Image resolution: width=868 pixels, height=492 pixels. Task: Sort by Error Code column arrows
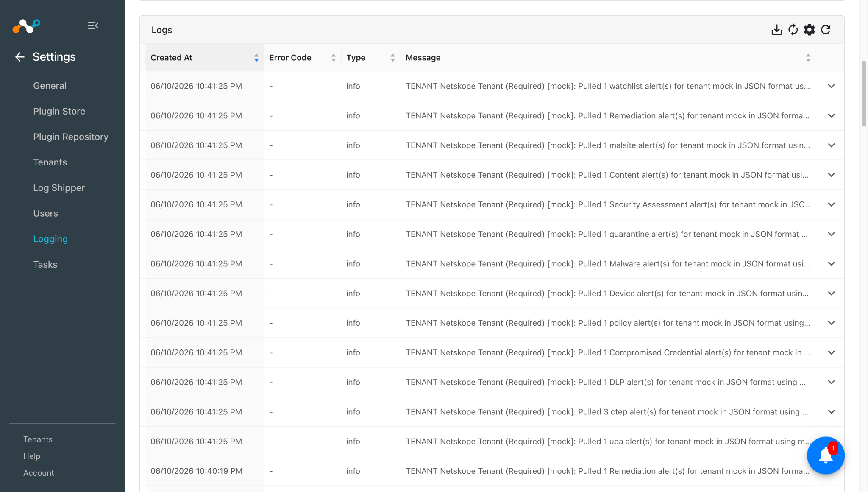click(334, 58)
